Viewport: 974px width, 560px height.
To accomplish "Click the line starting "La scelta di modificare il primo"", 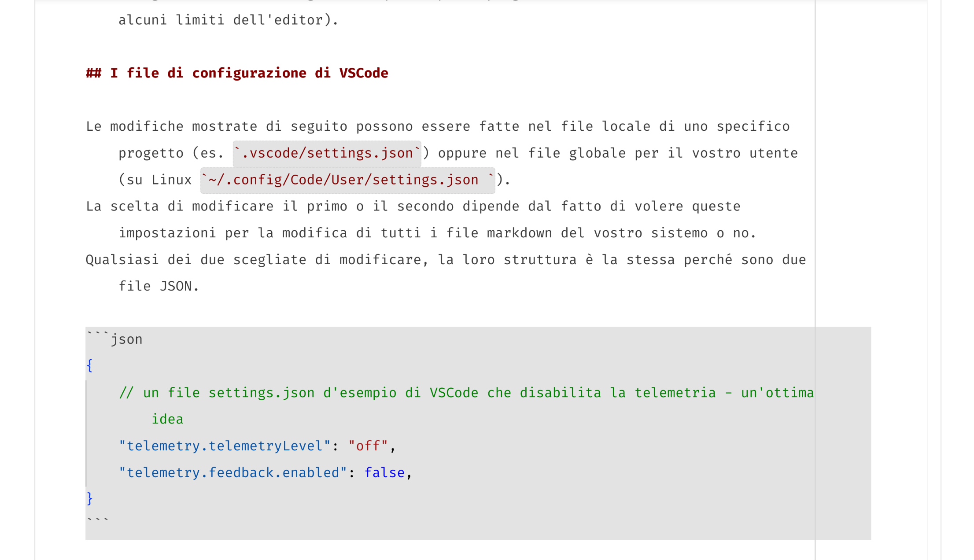I will click(x=413, y=206).
